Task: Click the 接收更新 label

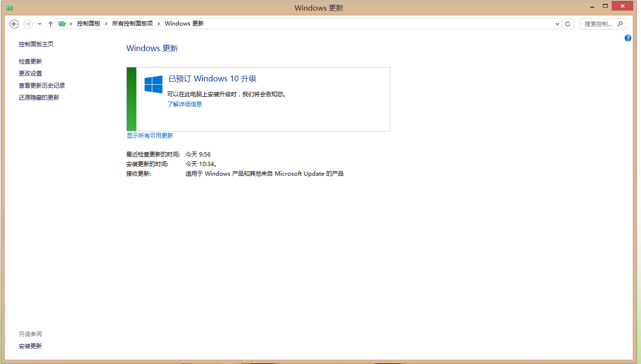Action: coord(139,174)
